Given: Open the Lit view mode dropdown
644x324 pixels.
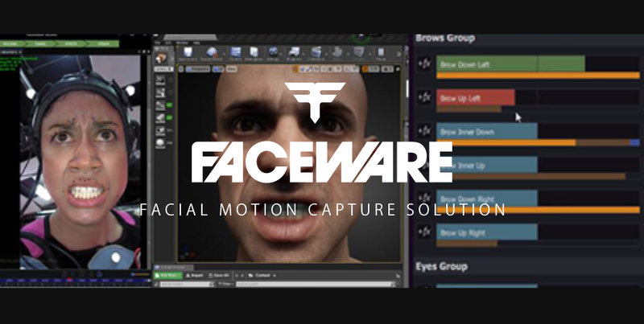Looking at the screenshot, I should tap(218, 69).
